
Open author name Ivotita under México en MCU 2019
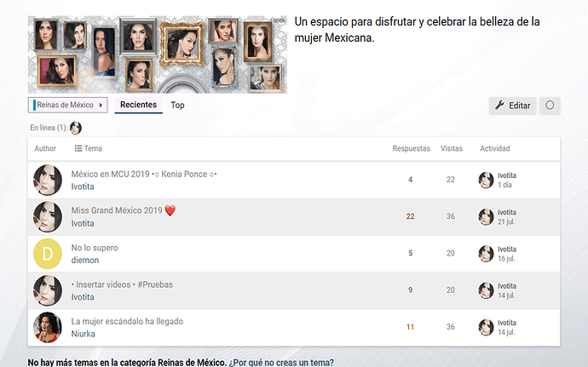(x=83, y=186)
